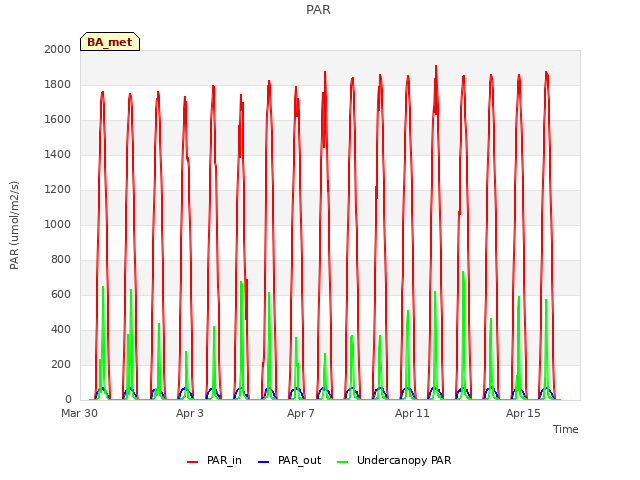Click the 600 y-axis tick label
The height and width of the screenshot is (480, 640).
pyautogui.click(x=61, y=294)
